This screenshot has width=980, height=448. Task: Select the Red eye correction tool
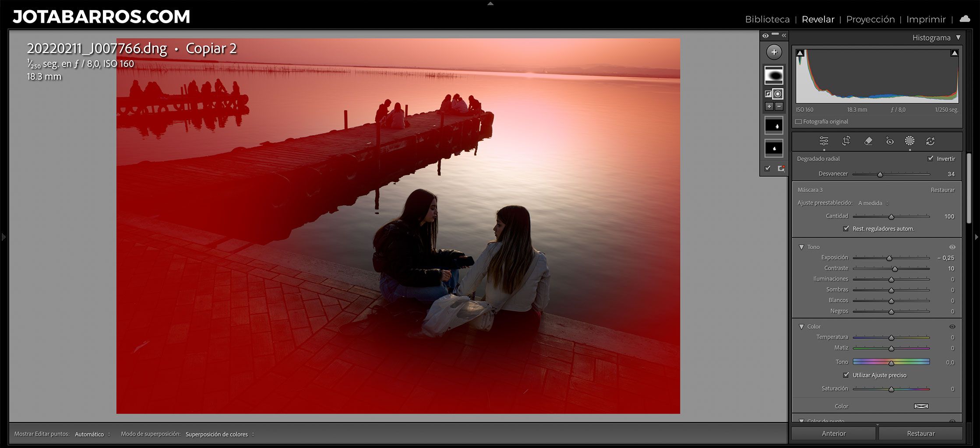click(889, 141)
